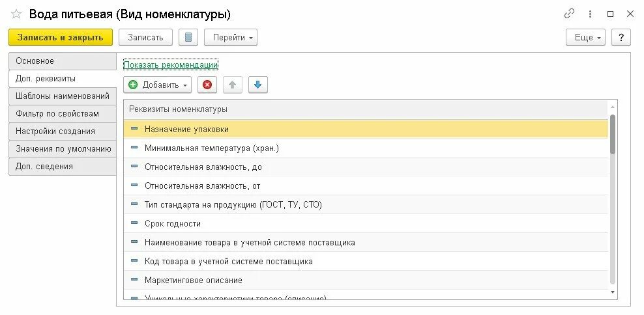
Task: Open the Шаблоны наименований tab
Action: coord(63,96)
